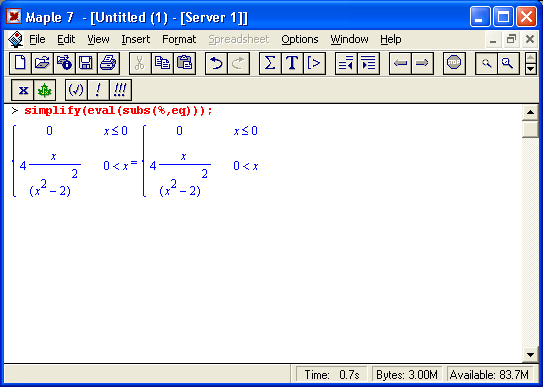Insert execution group with [> icon
Image resolution: width=543 pixels, height=387 pixels.
(x=314, y=63)
